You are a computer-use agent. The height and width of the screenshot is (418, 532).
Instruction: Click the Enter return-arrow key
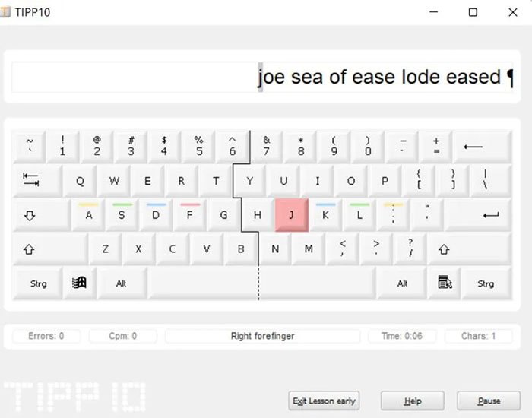(478, 215)
